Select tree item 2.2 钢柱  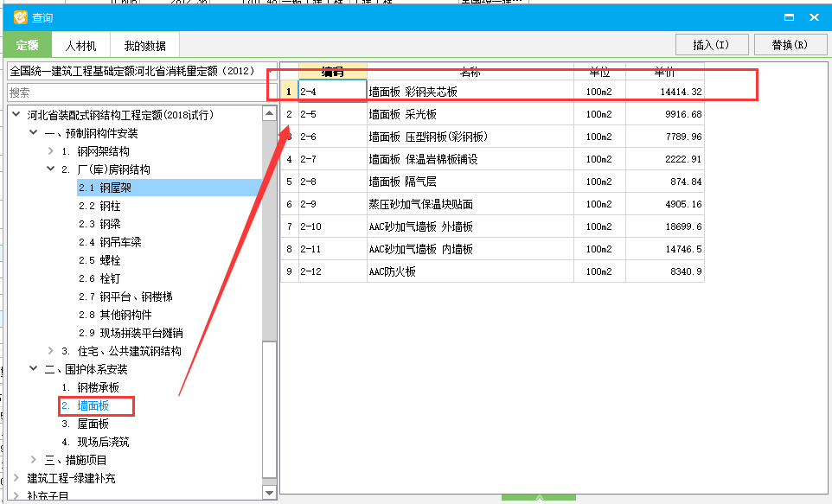[99, 206]
